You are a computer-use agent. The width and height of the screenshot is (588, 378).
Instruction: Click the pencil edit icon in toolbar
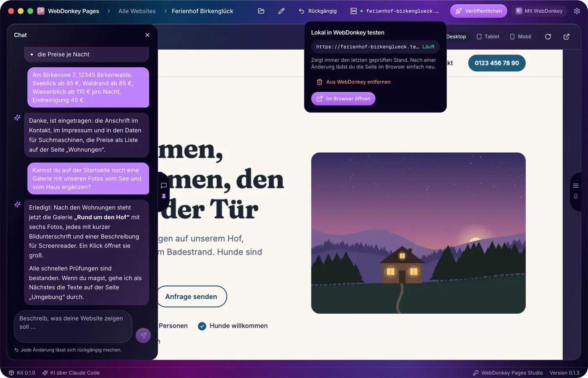coord(281,11)
